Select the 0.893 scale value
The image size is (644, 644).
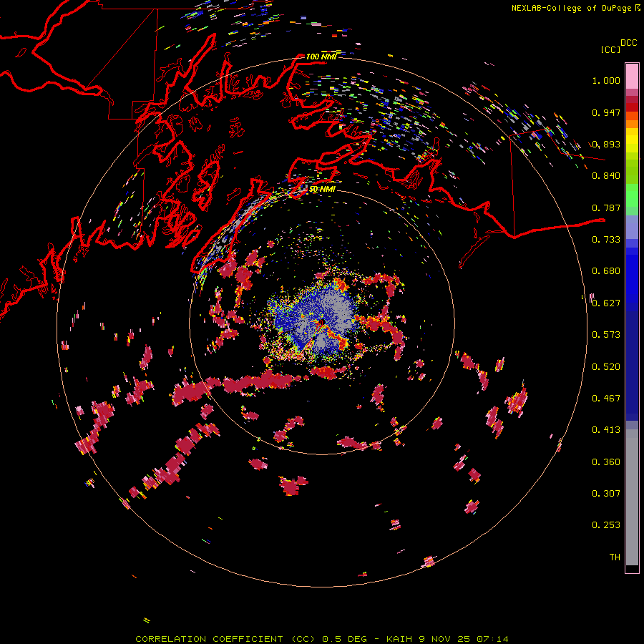tap(606, 144)
